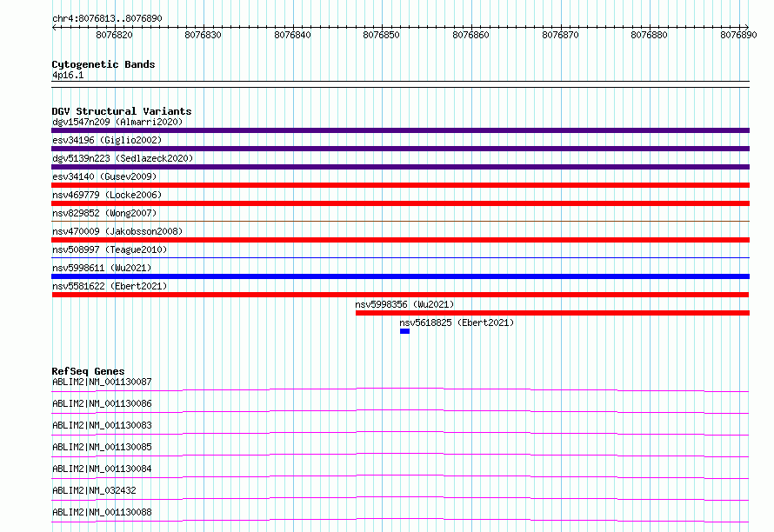The image size is (774, 532).
Task: Click the 8076820 ruler tick label
Action: coord(114,35)
